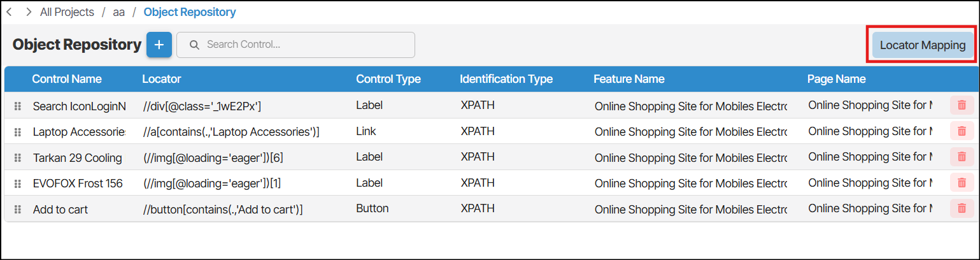980x260 pixels.
Task: Click the back navigation arrow
Action: (x=9, y=11)
